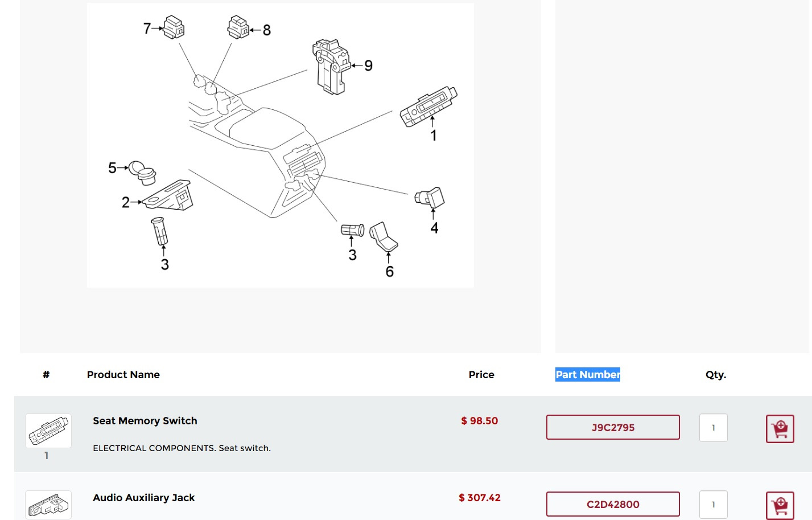Click part number C2D42800 button
This screenshot has height=520, width=812.
tap(613, 504)
